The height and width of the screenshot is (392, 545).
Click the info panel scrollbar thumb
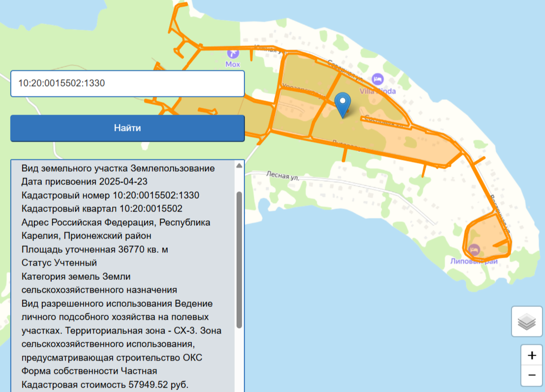[239, 259]
